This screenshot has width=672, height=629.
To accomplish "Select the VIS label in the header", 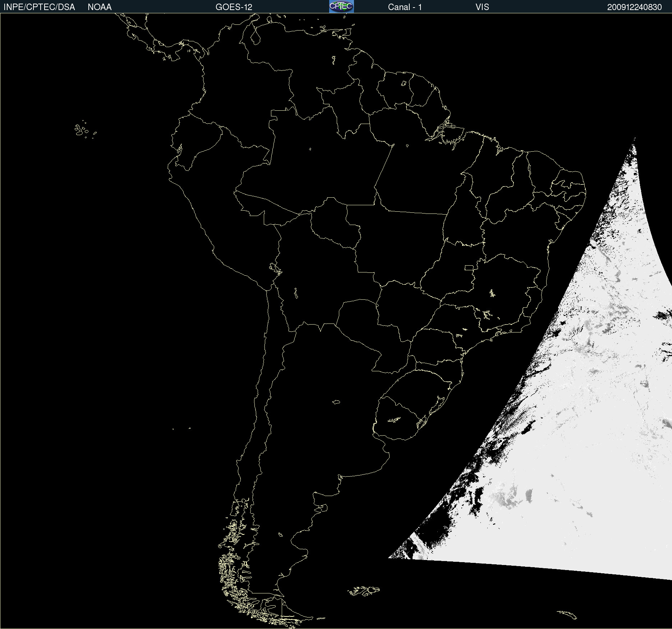I will pyautogui.click(x=482, y=7).
